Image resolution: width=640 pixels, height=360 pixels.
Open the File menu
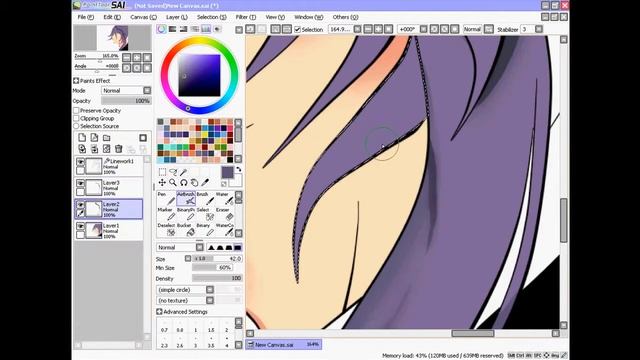pos(86,17)
